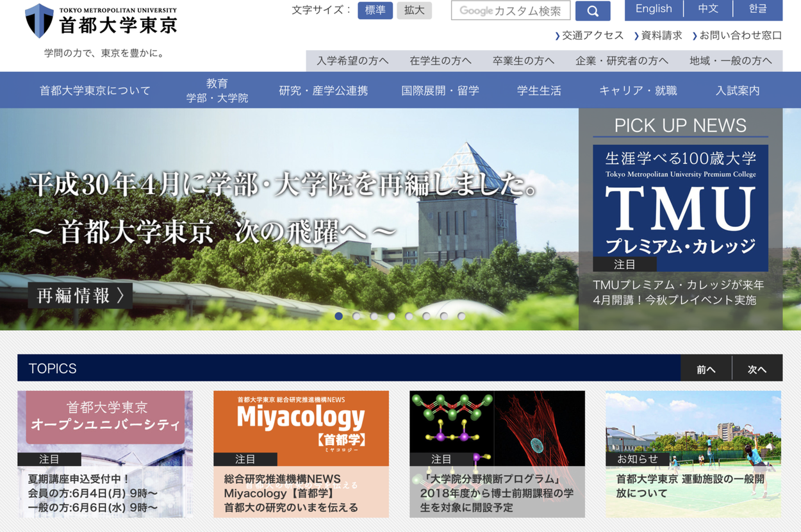The height and width of the screenshot is (532, 801).
Task: Show next topics with 次へ
Action: tap(757, 369)
